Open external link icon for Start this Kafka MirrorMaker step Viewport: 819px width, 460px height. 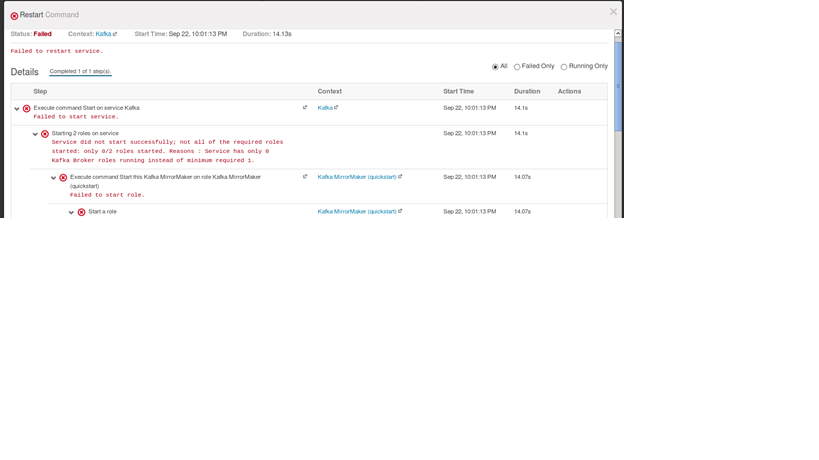305,176
